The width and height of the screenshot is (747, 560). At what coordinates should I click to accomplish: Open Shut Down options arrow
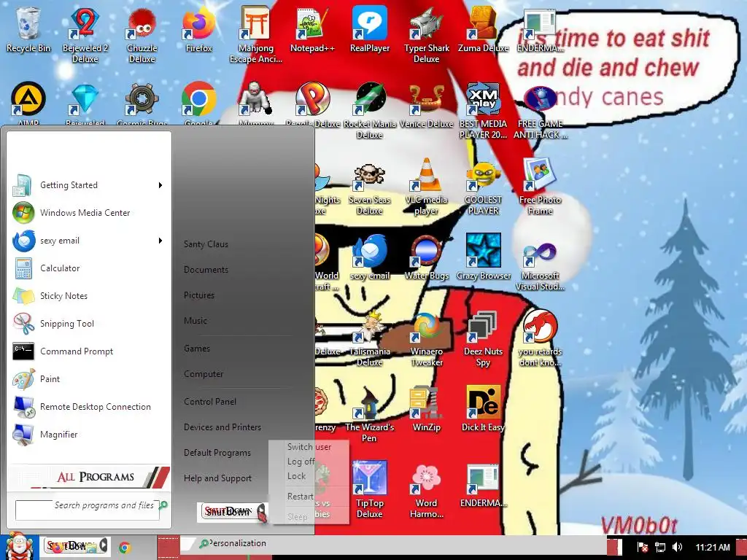click(262, 513)
